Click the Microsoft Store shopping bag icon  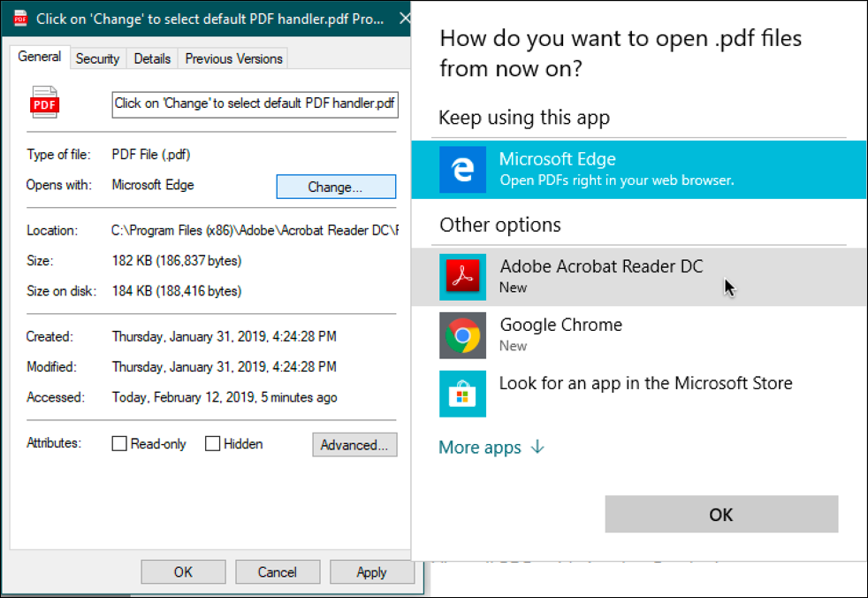pos(463,393)
